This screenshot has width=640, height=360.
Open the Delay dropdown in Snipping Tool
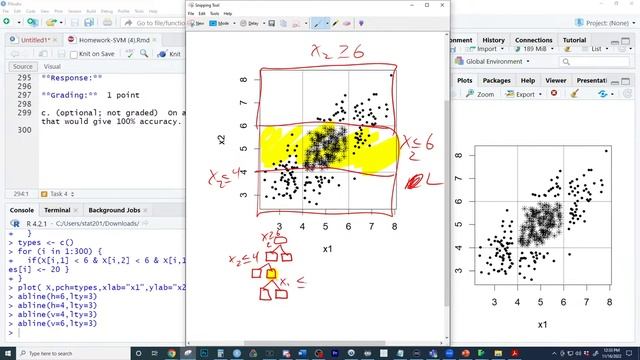coord(252,23)
